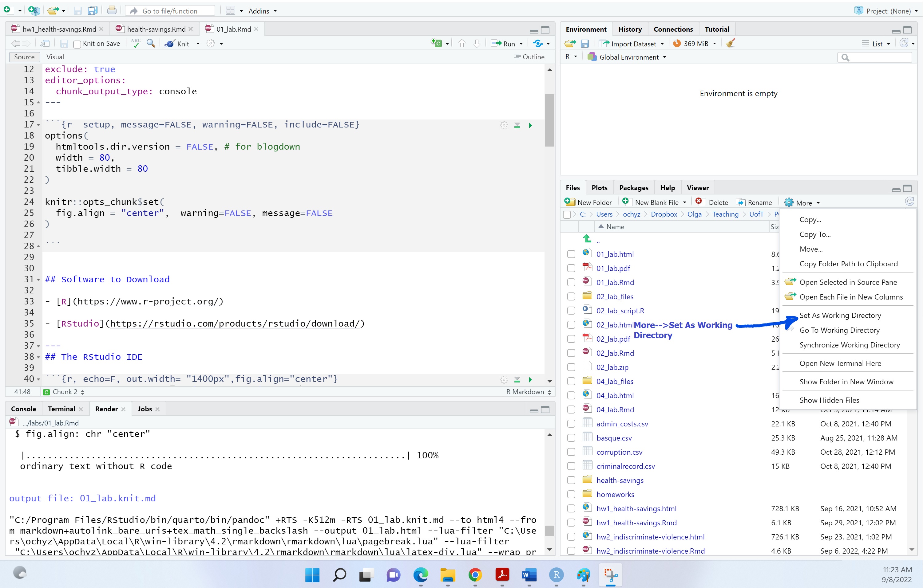Go to next section arrow icon
Viewport: 923px width, 588px height.
477,44
